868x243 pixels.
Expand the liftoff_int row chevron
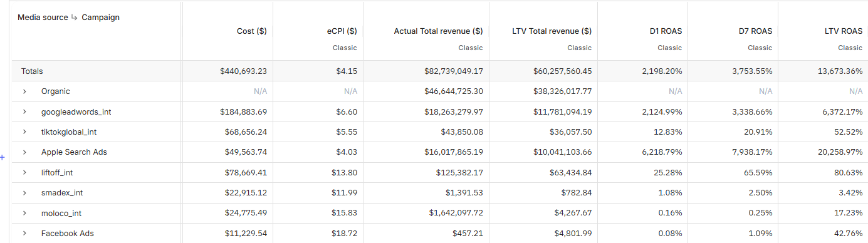pos(24,172)
